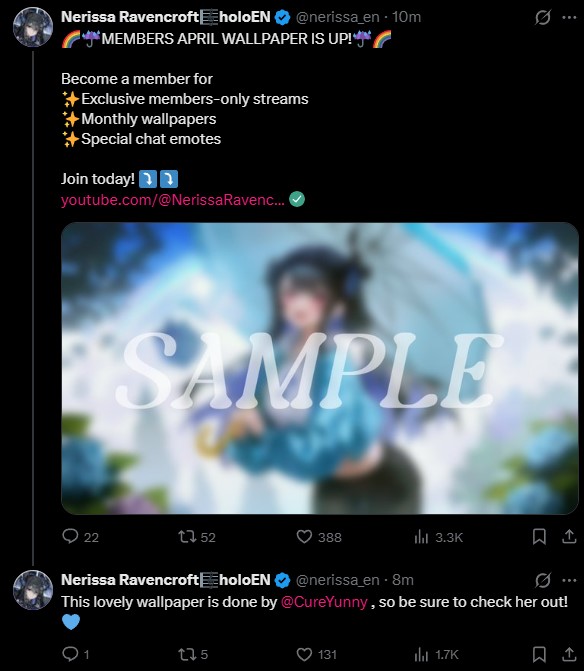Open the @CureYunny mention
The height and width of the screenshot is (671, 584).
pyautogui.click(x=324, y=602)
